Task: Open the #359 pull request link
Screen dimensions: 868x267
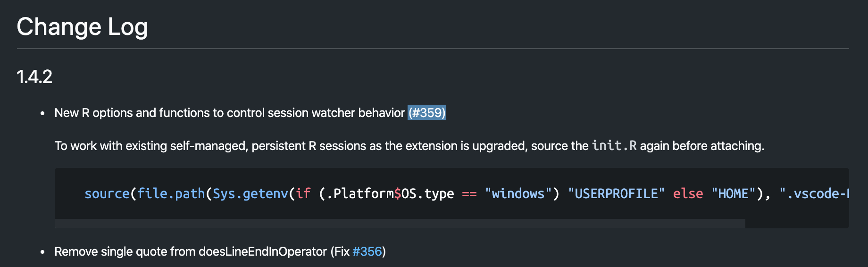Action: coord(427,113)
